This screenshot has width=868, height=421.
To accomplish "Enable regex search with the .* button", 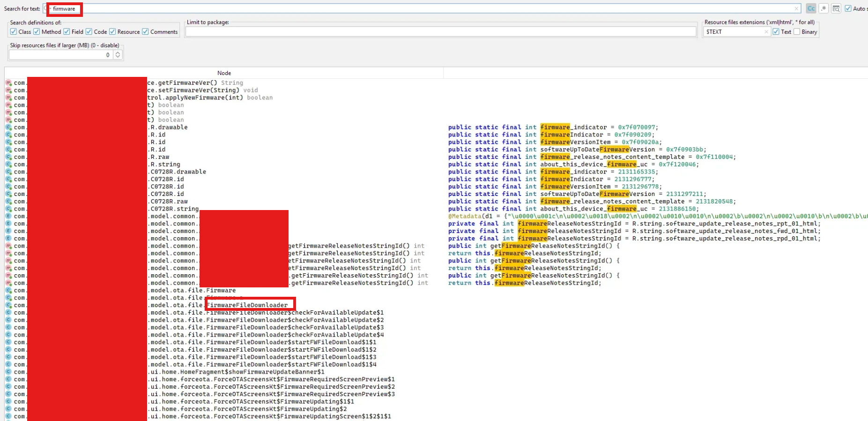I will (x=823, y=8).
